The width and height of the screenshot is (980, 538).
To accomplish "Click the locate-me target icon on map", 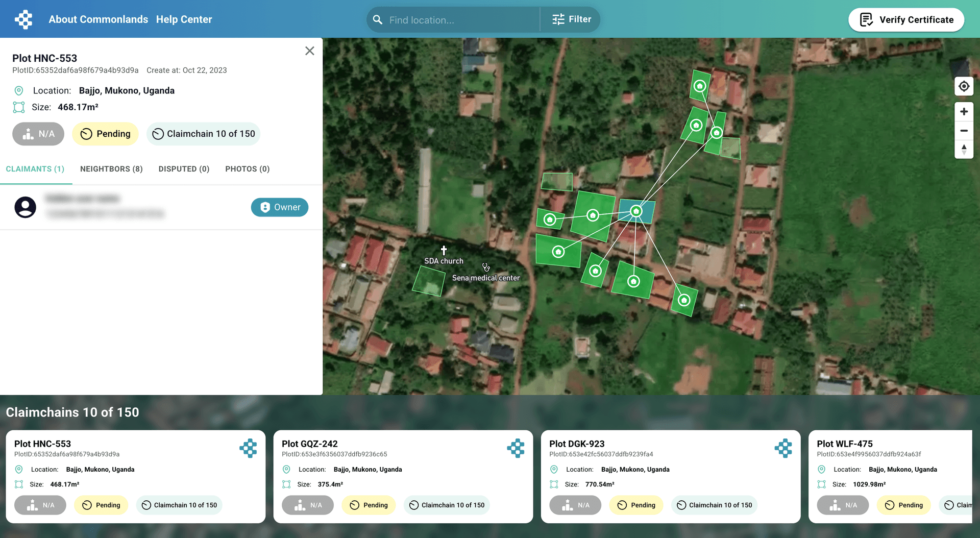I will 964,86.
